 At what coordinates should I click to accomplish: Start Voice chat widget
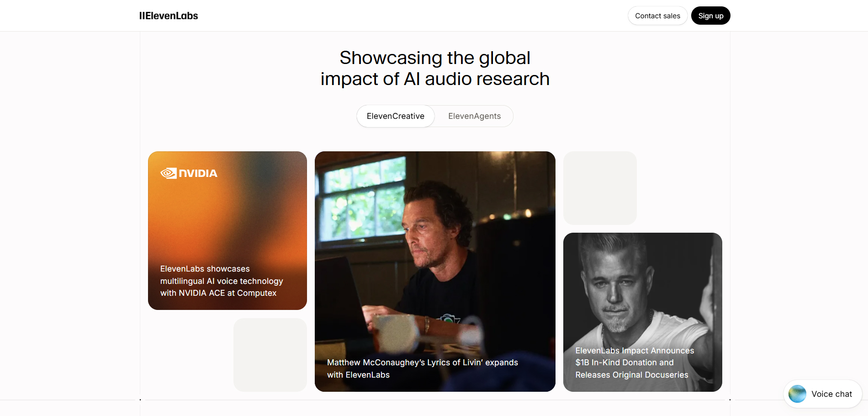[823, 394]
